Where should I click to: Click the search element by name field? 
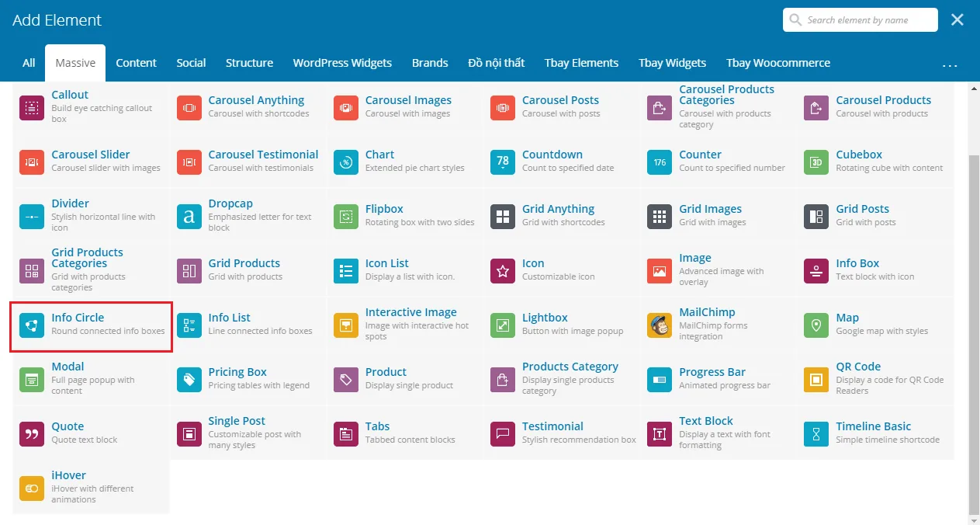tap(861, 20)
